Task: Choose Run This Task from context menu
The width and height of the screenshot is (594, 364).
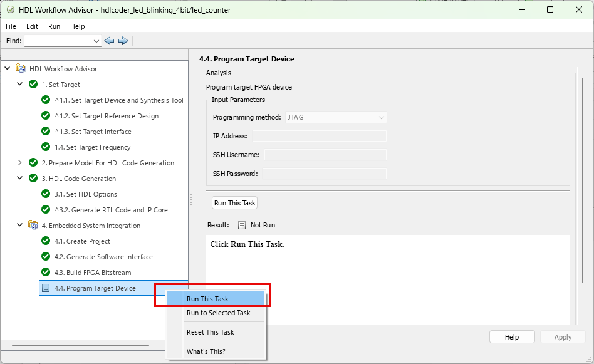Action: click(x=207, y=299)
